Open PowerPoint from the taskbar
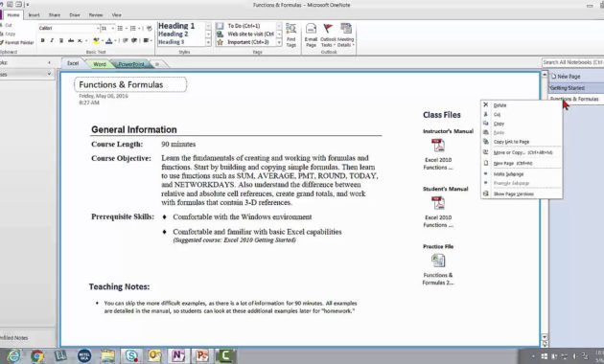This screenshot has width=604, height=364. point(201,356)
